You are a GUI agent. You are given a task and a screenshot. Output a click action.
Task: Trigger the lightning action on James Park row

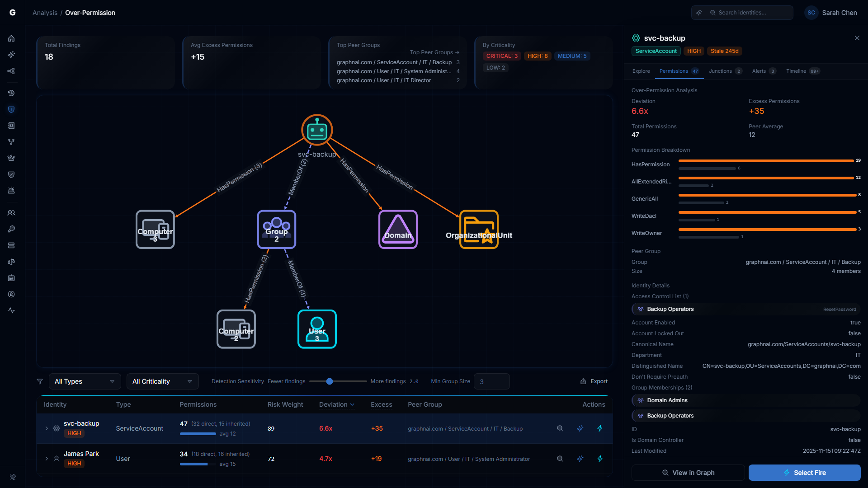point(600,459)
